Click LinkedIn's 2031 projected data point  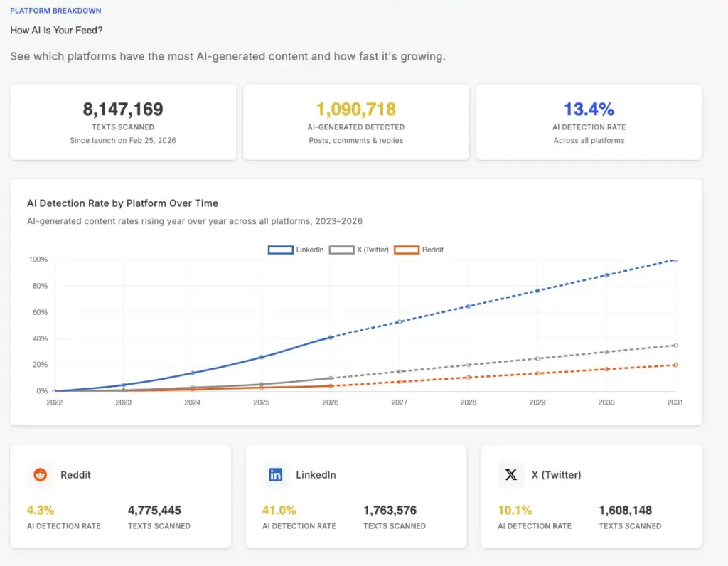tap(675, 260)
